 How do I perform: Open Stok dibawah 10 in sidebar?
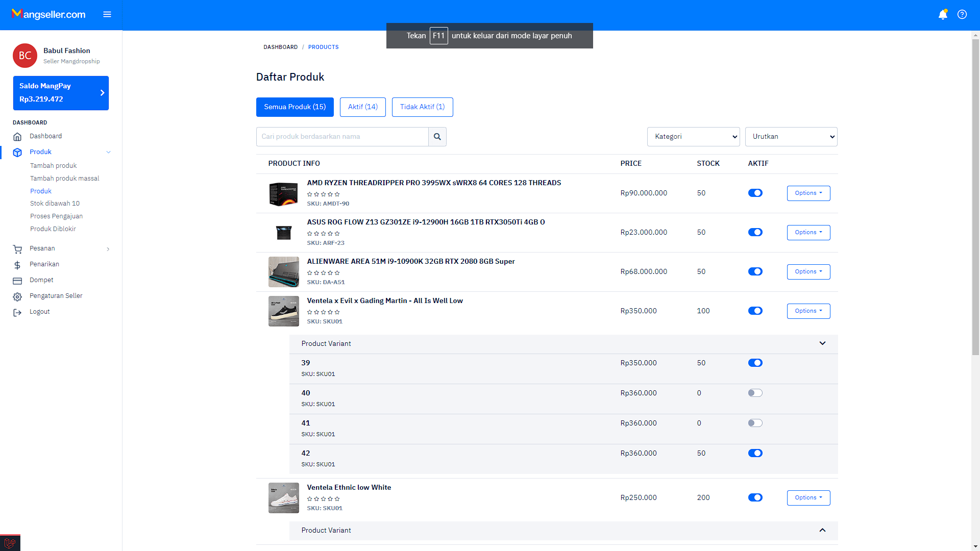click(55, 204)
